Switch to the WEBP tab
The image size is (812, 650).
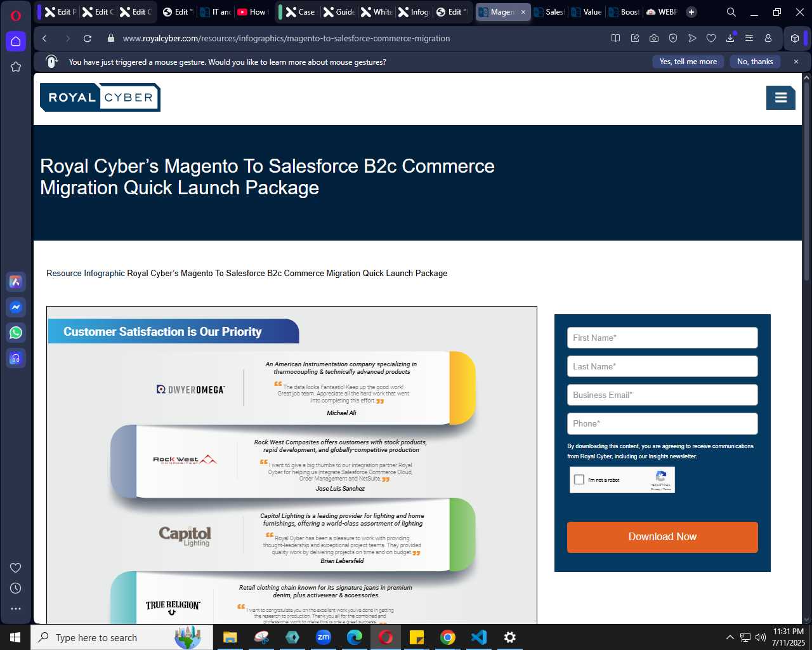click(x=662, y=12)
